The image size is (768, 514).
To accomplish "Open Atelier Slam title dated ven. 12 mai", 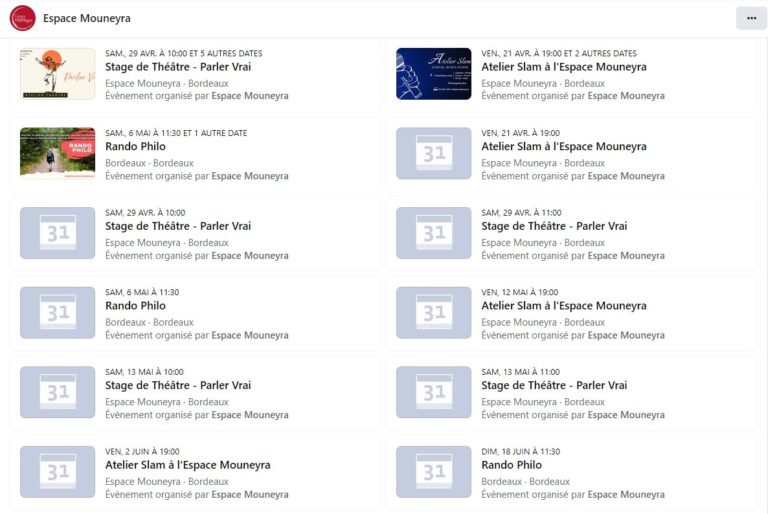I will pos(564,306).
